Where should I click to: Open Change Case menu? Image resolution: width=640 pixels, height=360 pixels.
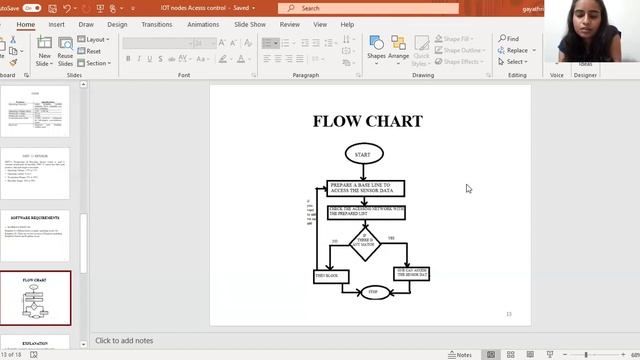202,59
